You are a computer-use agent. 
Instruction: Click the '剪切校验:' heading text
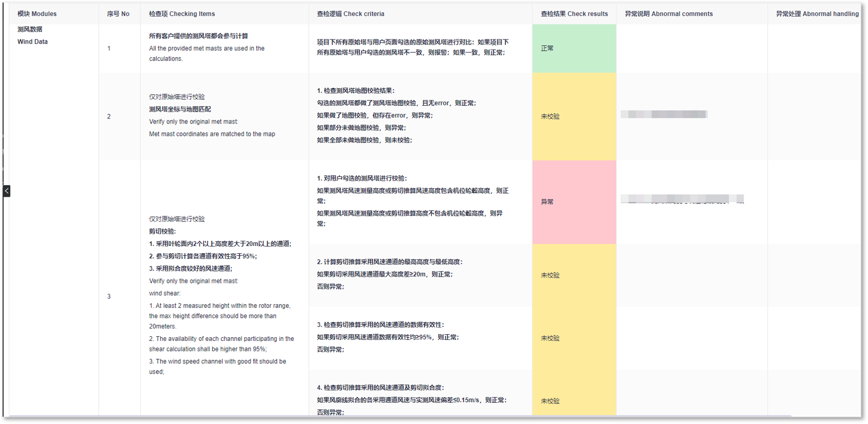point(162,231)
